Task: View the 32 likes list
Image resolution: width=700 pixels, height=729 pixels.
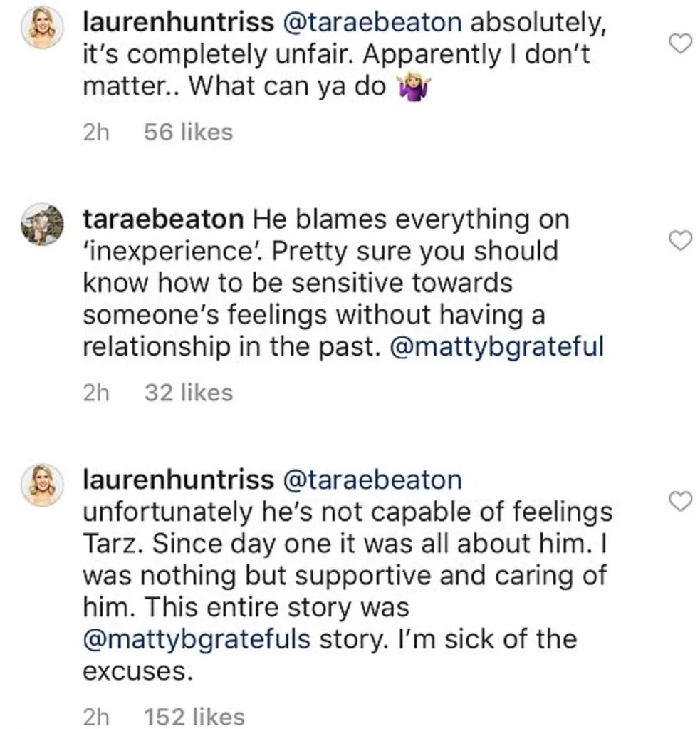Action: click(x=189, y=393)
